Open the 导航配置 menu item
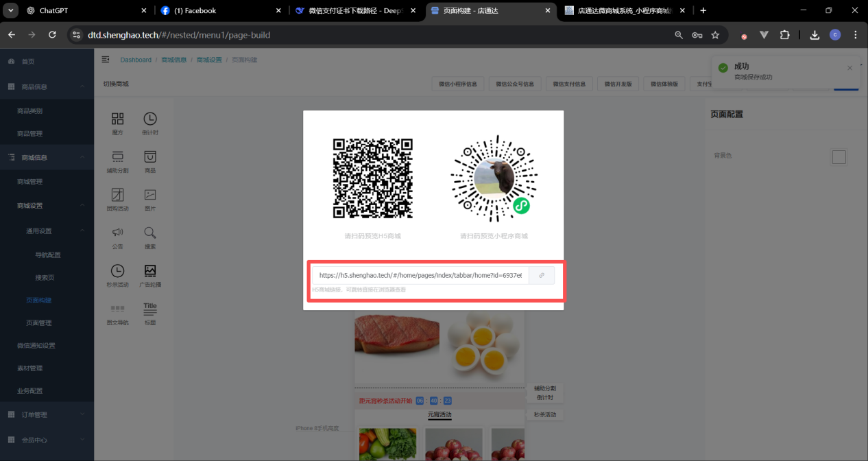 coord(48,255)
